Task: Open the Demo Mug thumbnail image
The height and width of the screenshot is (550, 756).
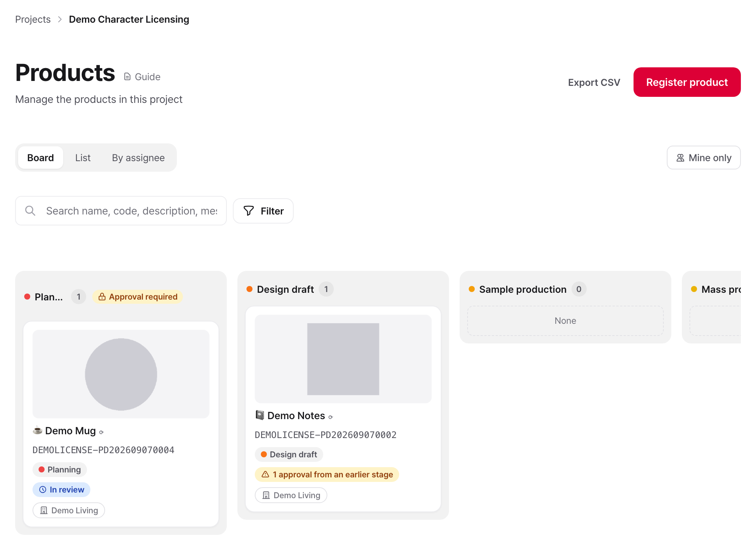Action: 121,374
